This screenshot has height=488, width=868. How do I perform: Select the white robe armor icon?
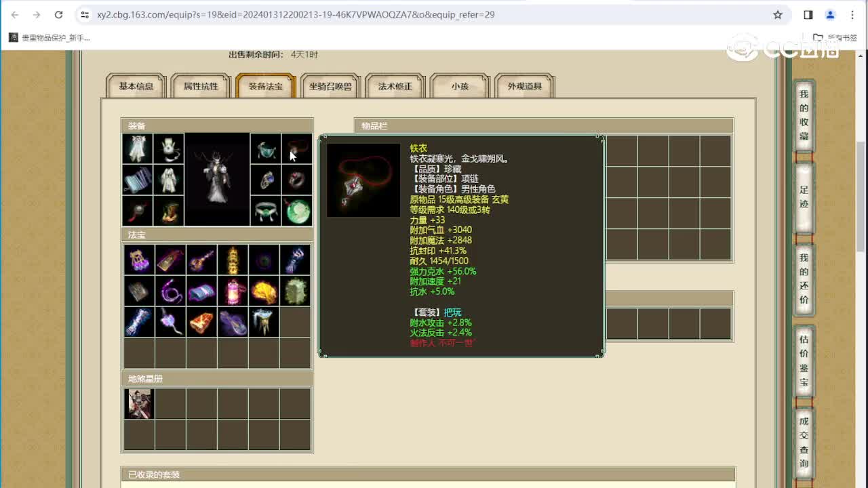coord(169,180)
